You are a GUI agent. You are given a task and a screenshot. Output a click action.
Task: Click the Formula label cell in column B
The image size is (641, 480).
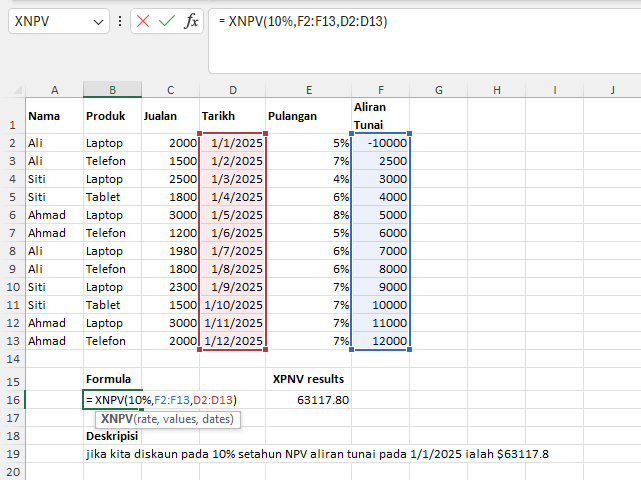[x=112, y=380]
